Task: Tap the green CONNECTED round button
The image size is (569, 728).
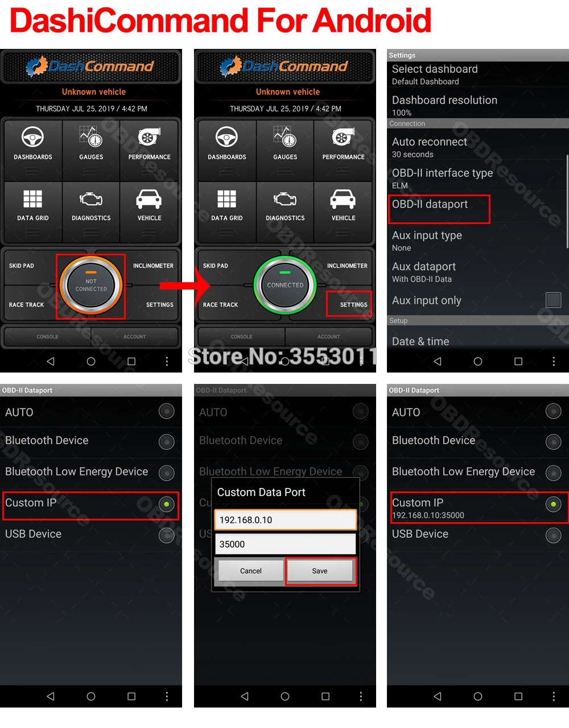Action: pyautogui.click(x=285, y=285)
